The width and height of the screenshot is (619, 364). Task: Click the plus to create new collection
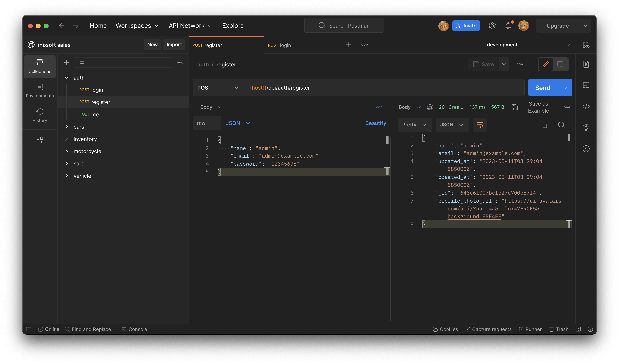(67, 63)
